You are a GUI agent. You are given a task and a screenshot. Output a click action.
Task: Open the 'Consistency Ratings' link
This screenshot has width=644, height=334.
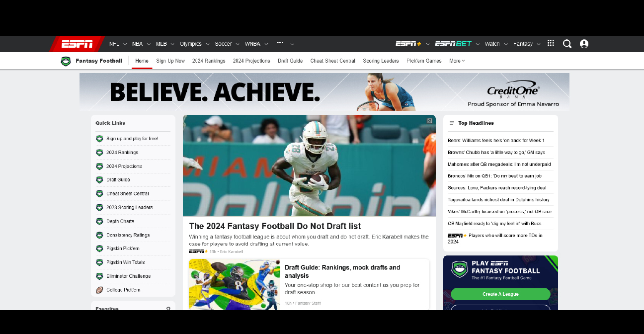click(128, 235)
